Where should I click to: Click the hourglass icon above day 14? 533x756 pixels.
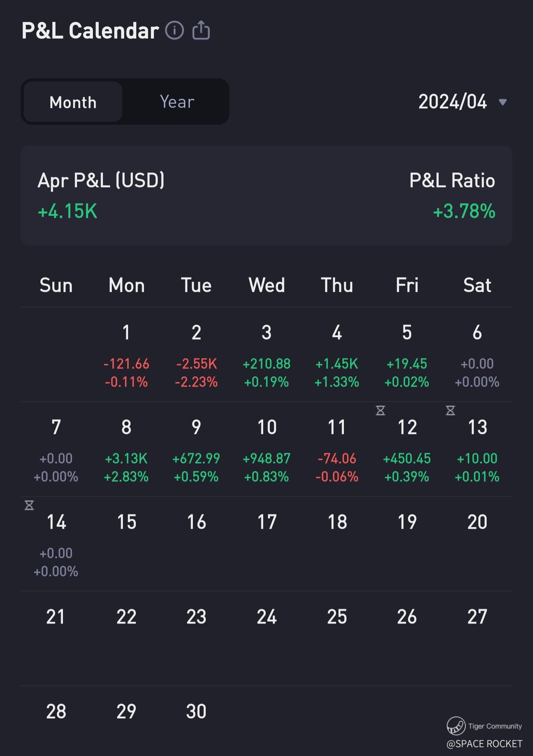click(29, 505)
